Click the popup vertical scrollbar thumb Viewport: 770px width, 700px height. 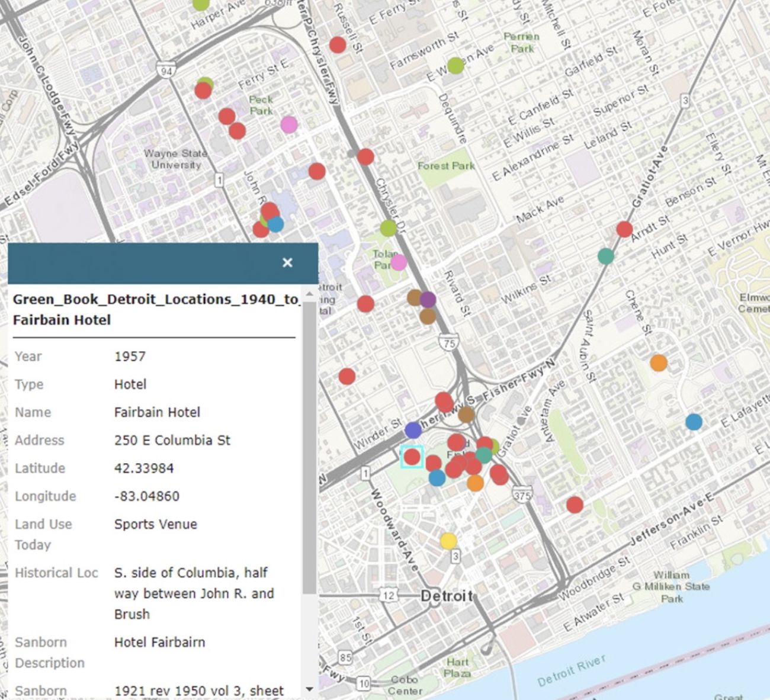pos(309,447)
